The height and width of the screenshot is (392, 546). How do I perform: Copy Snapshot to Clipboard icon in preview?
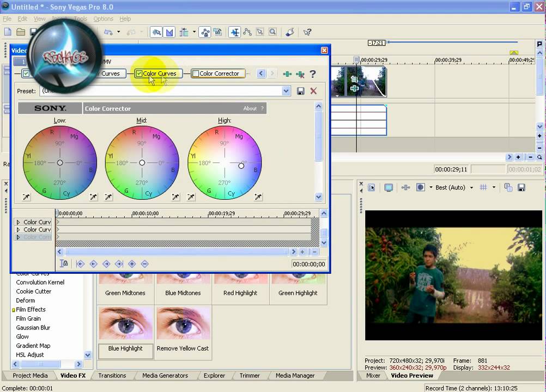508,188
